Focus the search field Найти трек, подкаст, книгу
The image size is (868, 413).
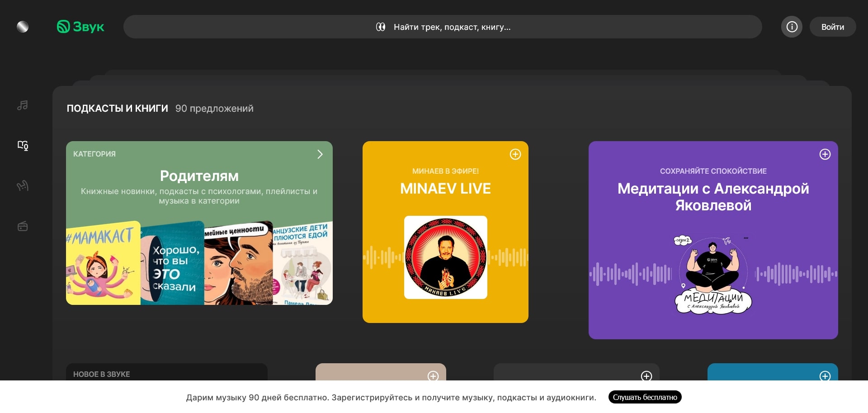(x=442, y=27)
